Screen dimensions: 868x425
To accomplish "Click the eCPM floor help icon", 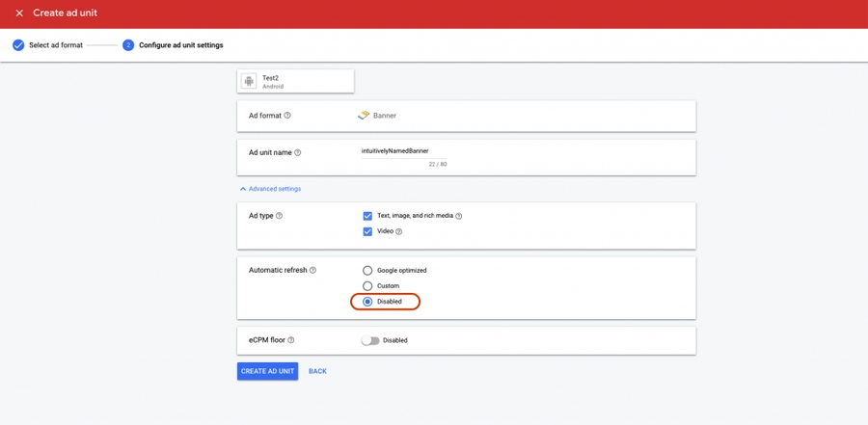I will click(x=291, y=340).
